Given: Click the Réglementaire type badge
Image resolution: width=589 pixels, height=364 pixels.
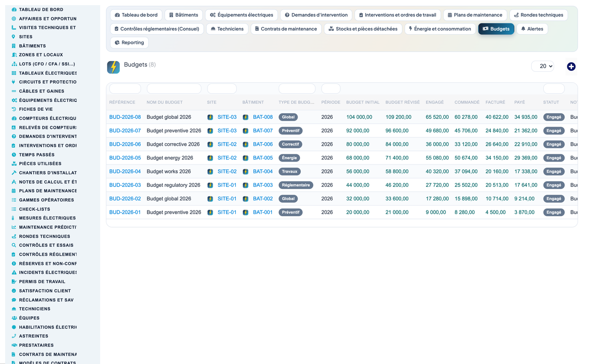Looking at the screenshot, I should [x=296, y=185].
